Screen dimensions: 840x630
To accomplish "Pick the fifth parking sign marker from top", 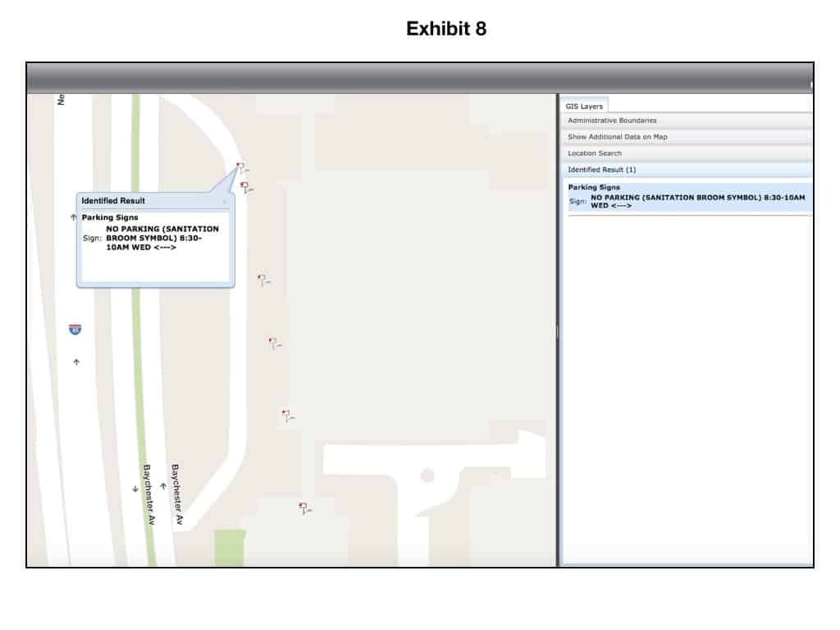I will pyautogui.click(x=285, y=415).
